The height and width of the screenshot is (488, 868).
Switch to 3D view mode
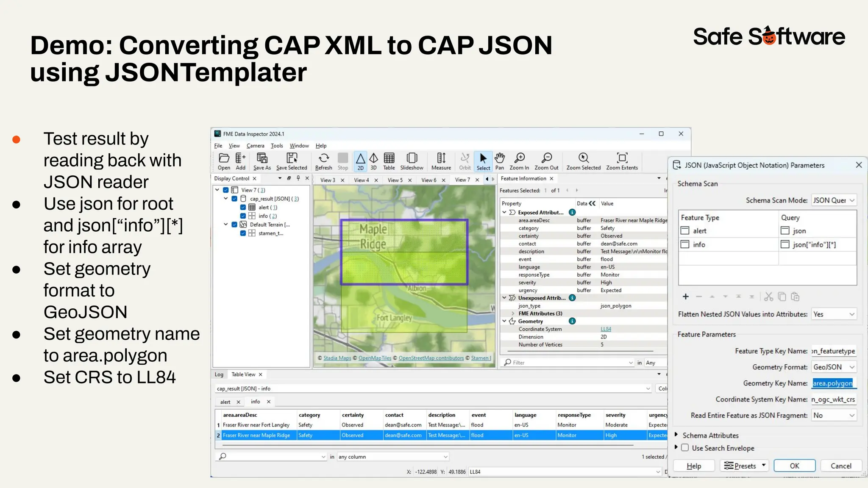point(373,161)
